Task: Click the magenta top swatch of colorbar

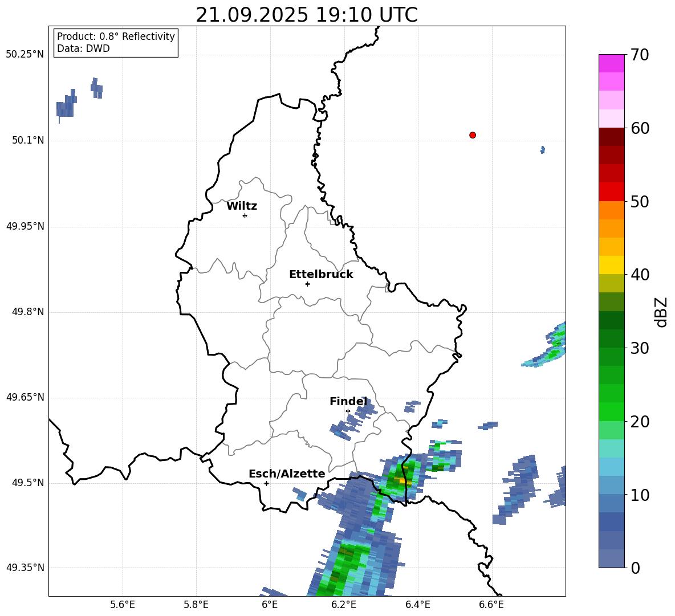Action: point(611,63)
